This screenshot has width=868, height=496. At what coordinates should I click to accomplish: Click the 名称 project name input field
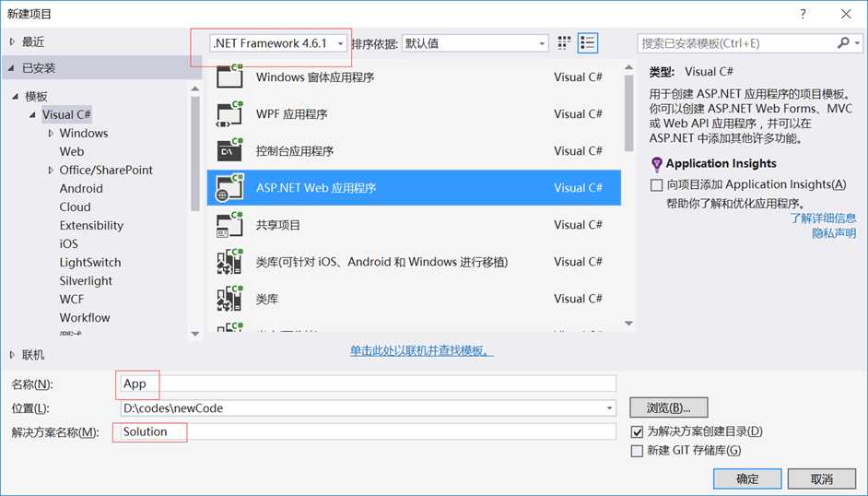[369, 384]
